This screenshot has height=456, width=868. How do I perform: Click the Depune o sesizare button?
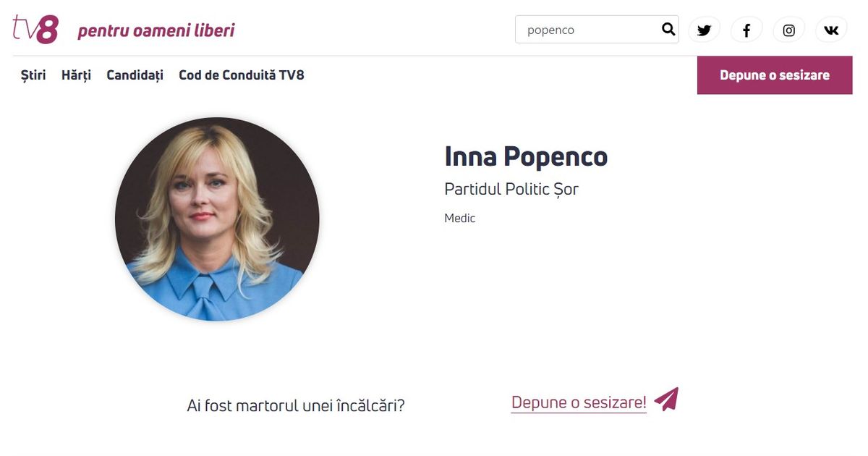[x=775, y=75]
